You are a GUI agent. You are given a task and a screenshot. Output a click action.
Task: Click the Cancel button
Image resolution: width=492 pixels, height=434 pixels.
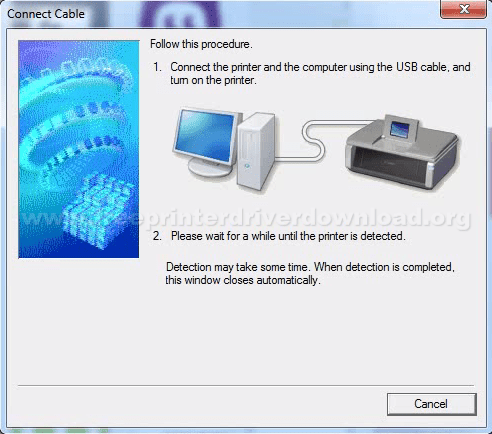pyautogui.click(x=432, y=404)
